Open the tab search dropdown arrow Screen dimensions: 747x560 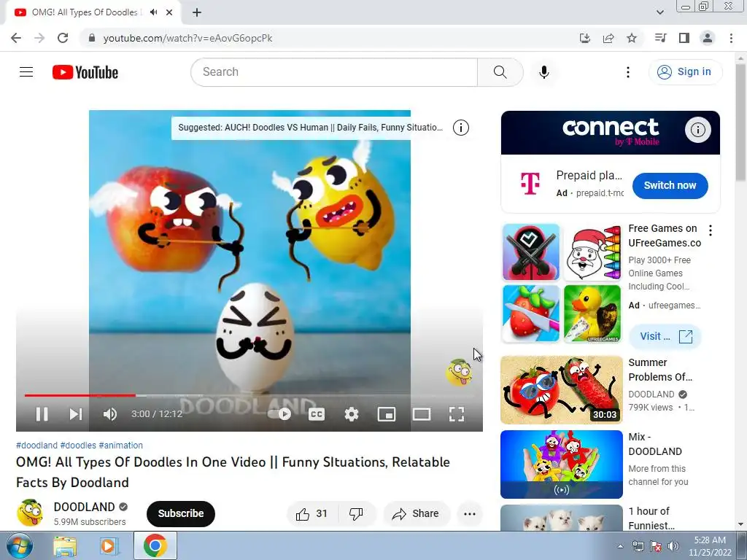tap(659, 12)
